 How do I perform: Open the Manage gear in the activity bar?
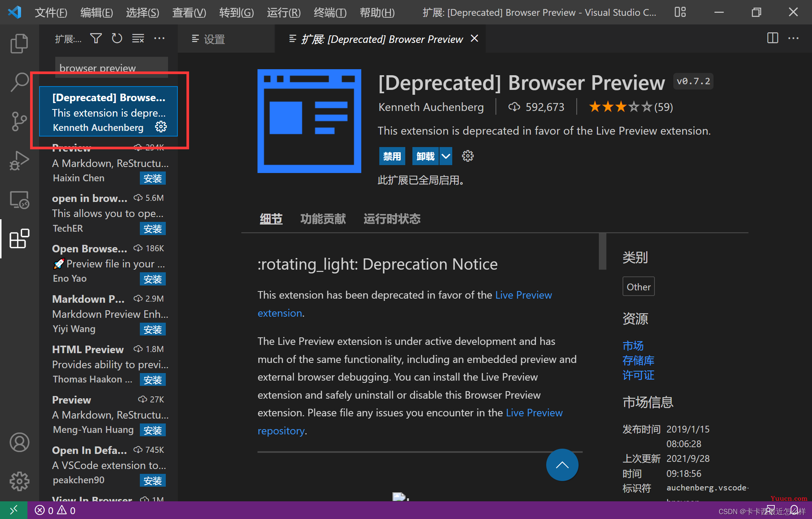click(19, 481)
